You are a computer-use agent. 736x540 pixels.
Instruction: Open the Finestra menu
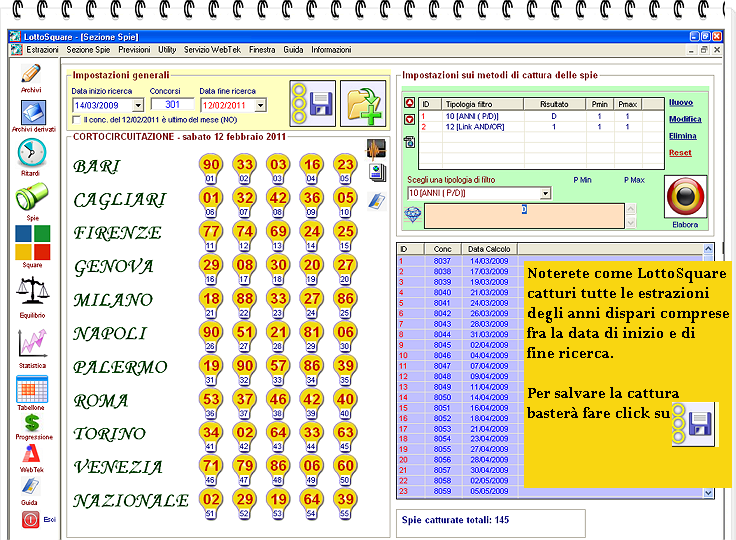coord(262,50)
